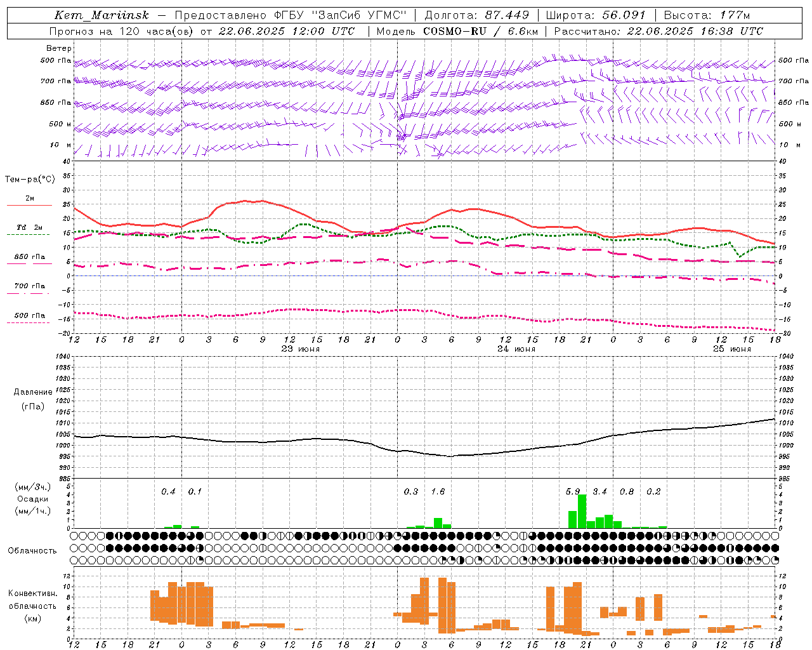Click the 'Давление' pressure panel label
Screen dimensions: 812x650
pos(33,392)
